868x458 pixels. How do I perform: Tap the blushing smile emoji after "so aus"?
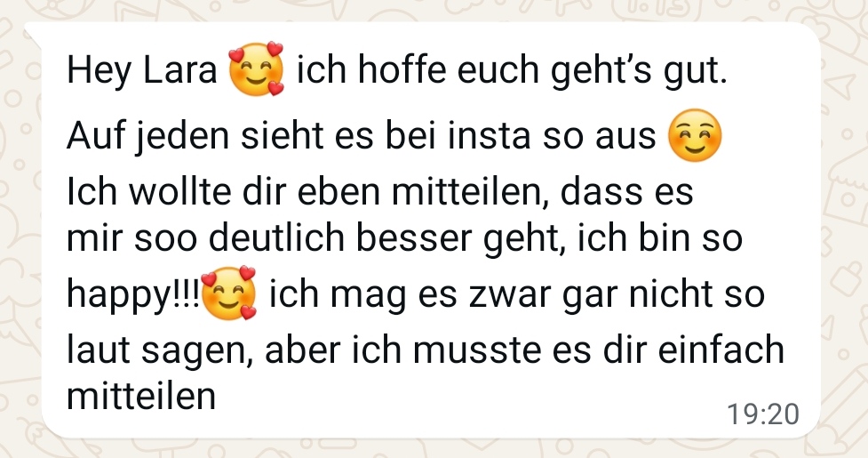click(x=696, y=135)
